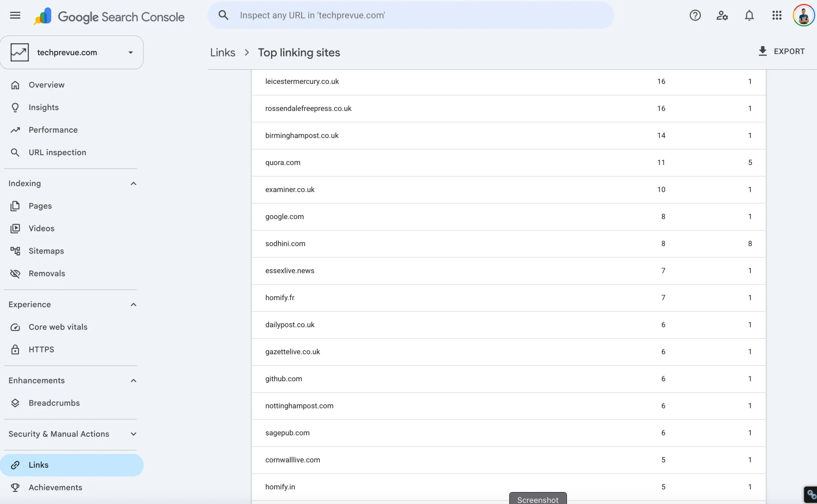Click the EXPORT button
The image size is (817, 504).
coord(781,51)
